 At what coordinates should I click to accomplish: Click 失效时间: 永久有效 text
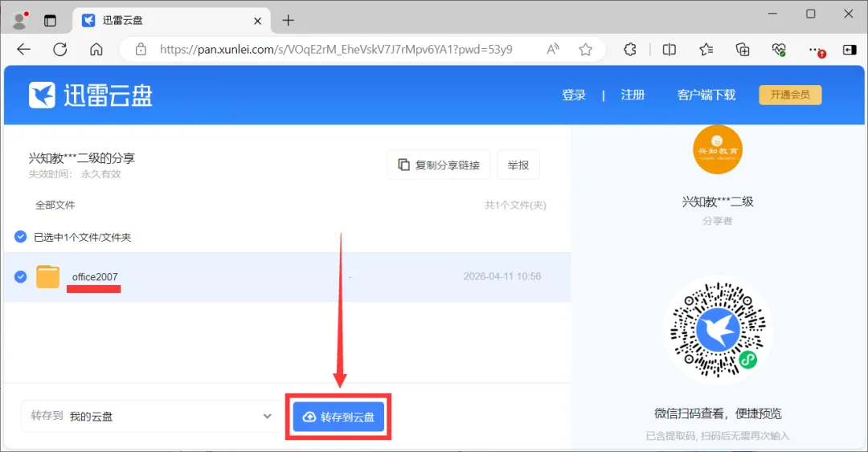[x=75, y=174]
